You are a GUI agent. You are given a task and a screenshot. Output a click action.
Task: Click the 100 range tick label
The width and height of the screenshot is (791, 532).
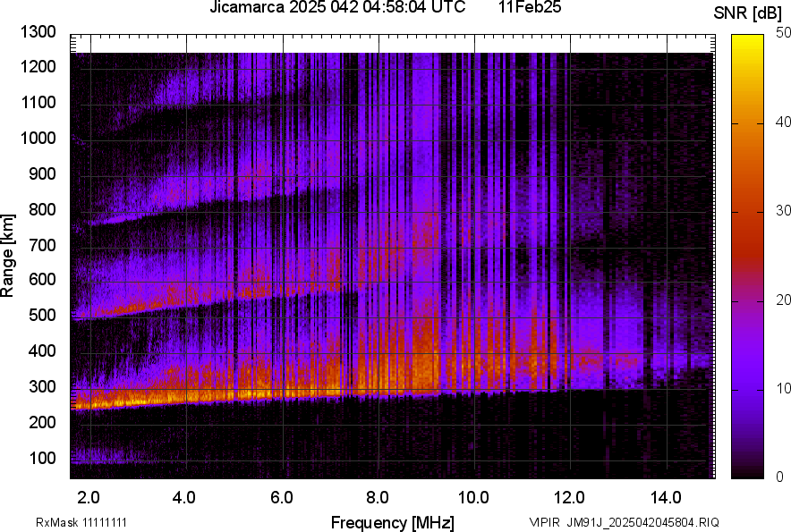(x=41, y=458)
